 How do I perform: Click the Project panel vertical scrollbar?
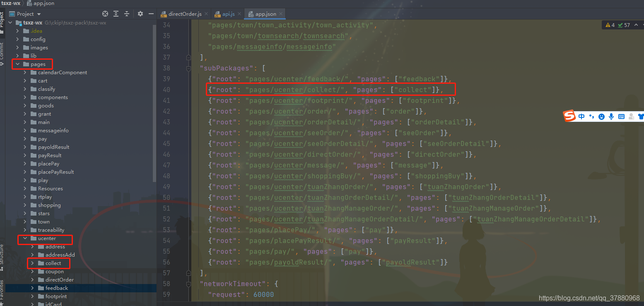click(x=155, y=104)
